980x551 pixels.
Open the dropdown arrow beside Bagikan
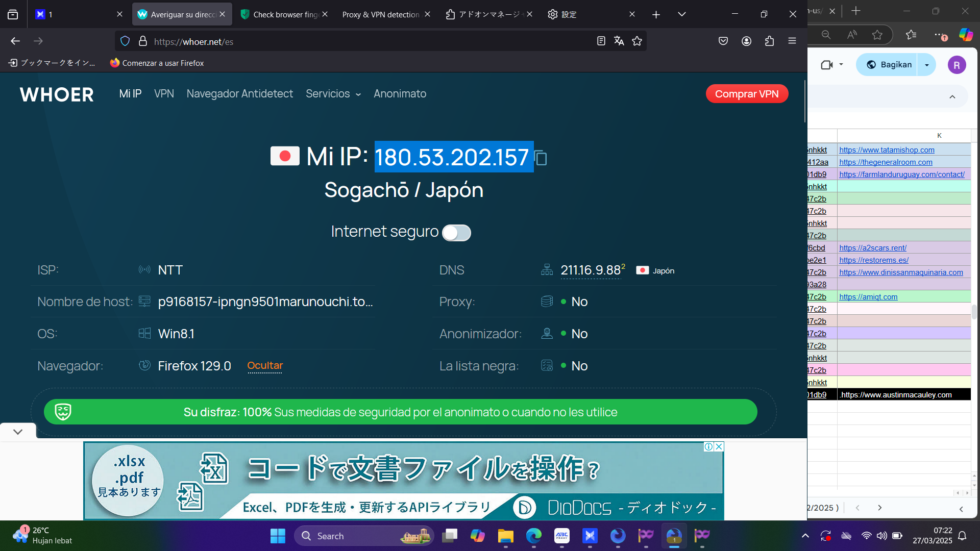[927, 65]
